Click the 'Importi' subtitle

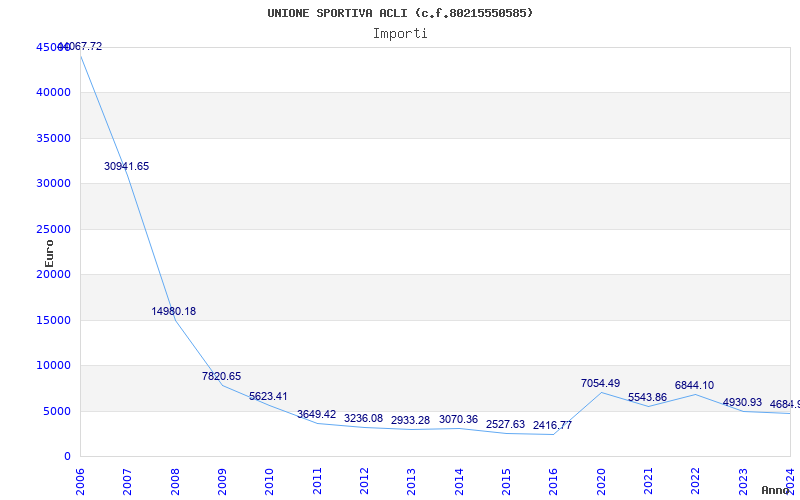point(400,34)
